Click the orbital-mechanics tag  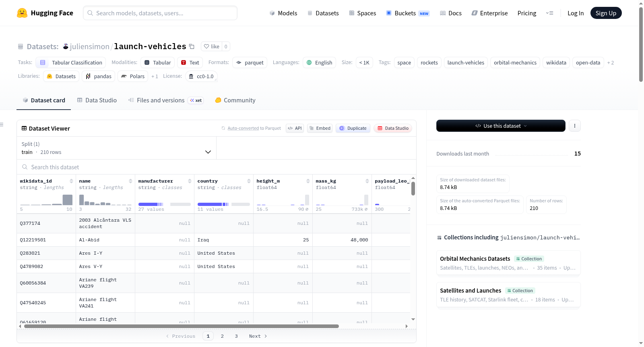515,62
